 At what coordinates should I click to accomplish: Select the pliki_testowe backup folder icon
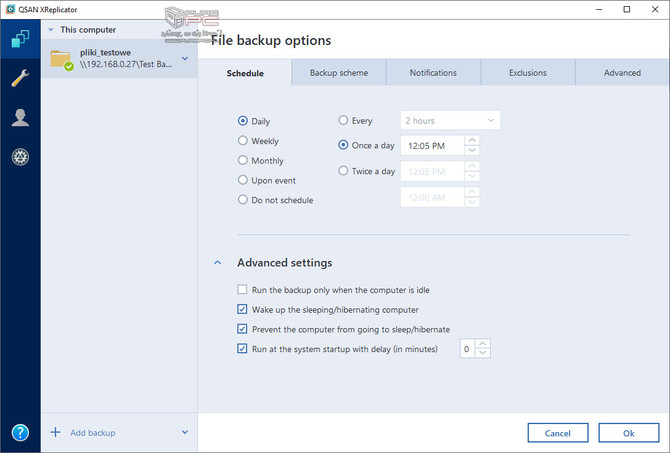coord(61,62)
